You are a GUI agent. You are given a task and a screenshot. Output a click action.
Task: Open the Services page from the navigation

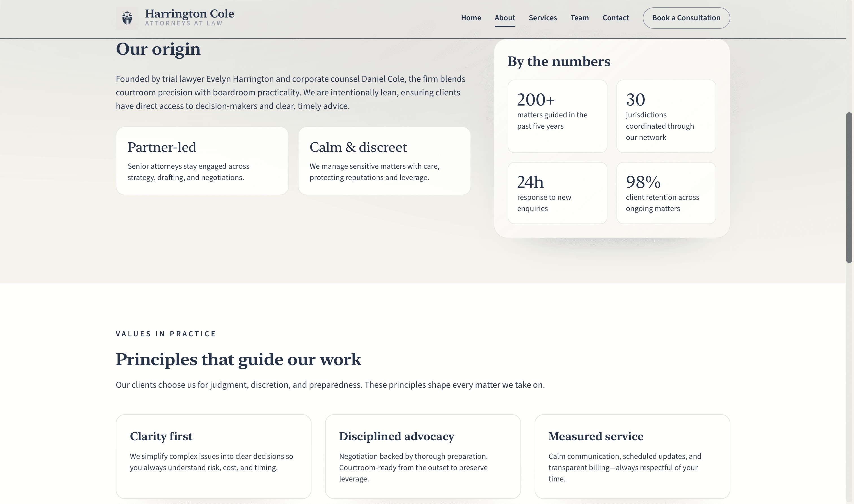click(x=543, y=18)
